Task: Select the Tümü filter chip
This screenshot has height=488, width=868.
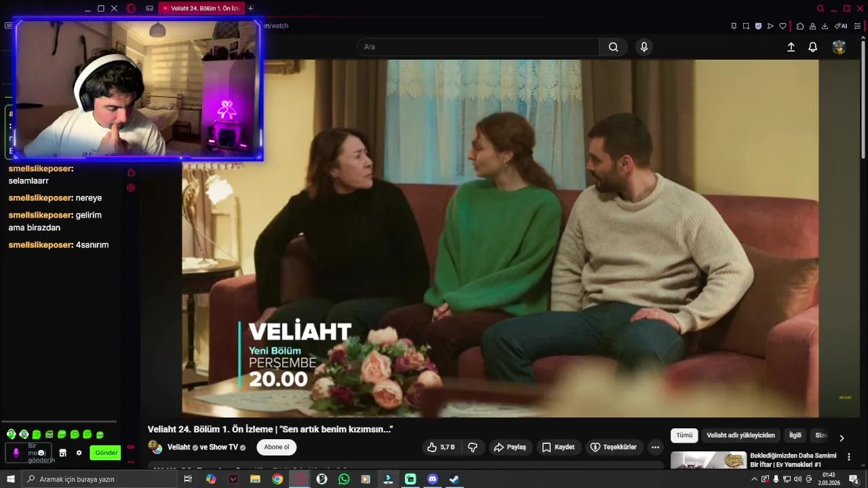Action: tap(684, 436)
